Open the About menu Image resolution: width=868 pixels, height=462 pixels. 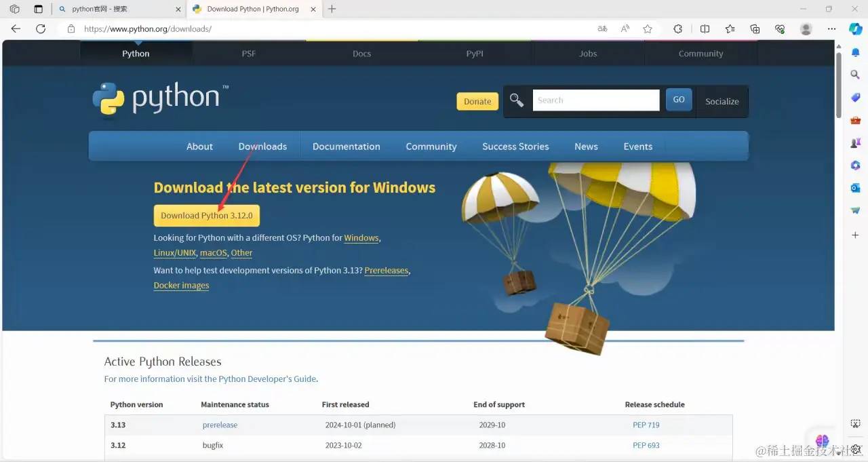[199, 147]
